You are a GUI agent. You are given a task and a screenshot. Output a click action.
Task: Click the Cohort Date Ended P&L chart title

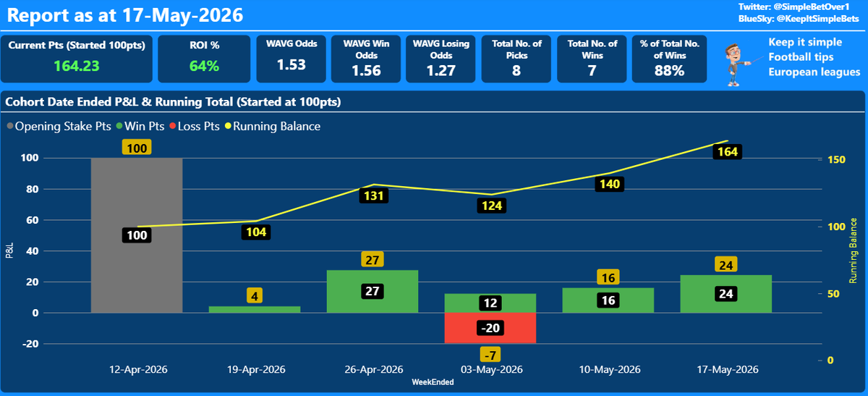[x=173, y=102]
